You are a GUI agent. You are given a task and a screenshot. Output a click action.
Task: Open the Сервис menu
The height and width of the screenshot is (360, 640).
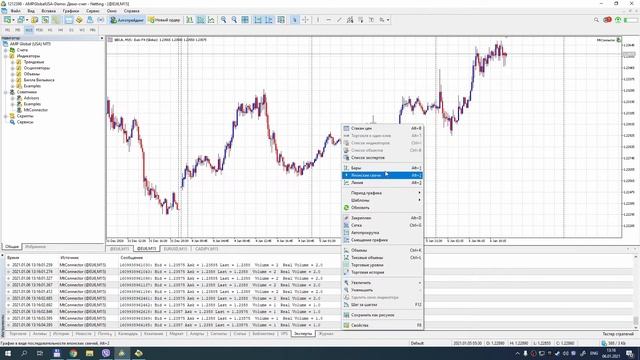click(x=93, y=11)
